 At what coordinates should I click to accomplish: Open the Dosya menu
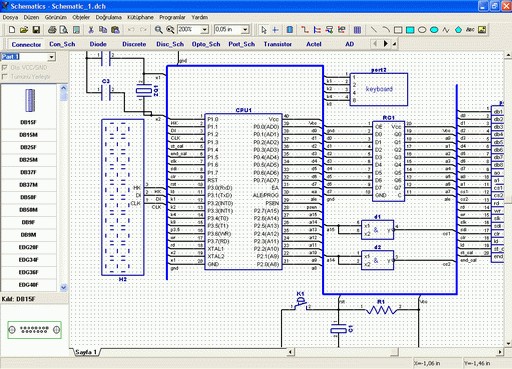(10, 17)
